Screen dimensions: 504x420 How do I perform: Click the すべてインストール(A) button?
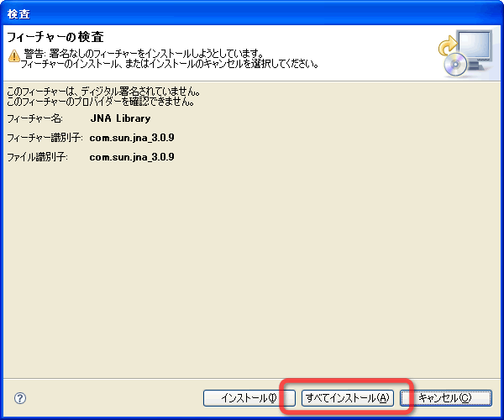tap(348, 398)
